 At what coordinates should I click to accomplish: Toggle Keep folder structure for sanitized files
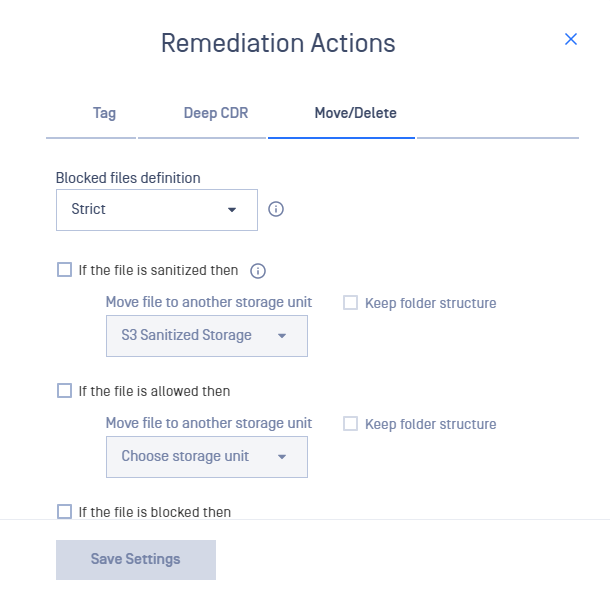coord(351,303)
